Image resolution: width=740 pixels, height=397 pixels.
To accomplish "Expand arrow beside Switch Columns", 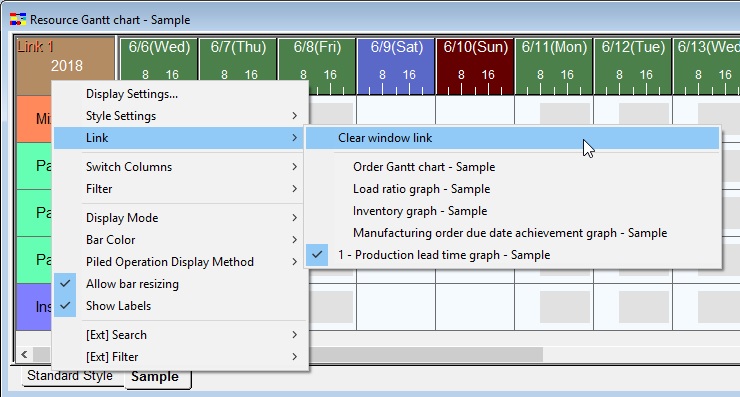I will (x=294, y=167).
